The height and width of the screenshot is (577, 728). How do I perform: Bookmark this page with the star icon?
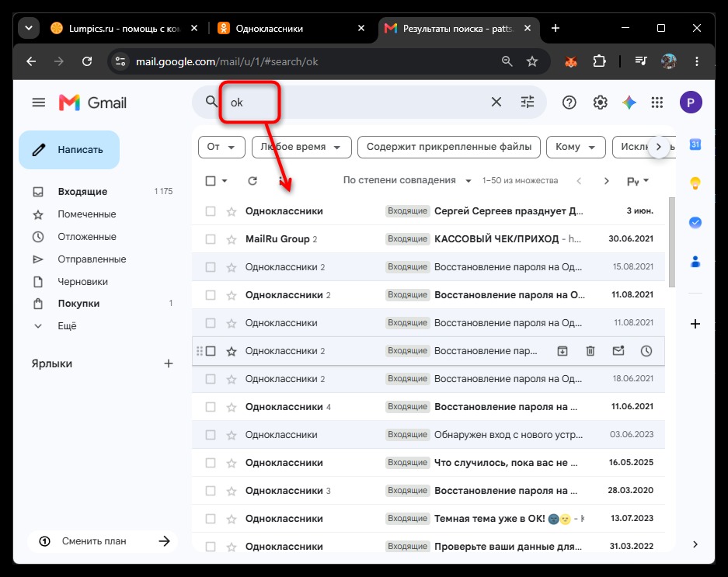point(532,61)
